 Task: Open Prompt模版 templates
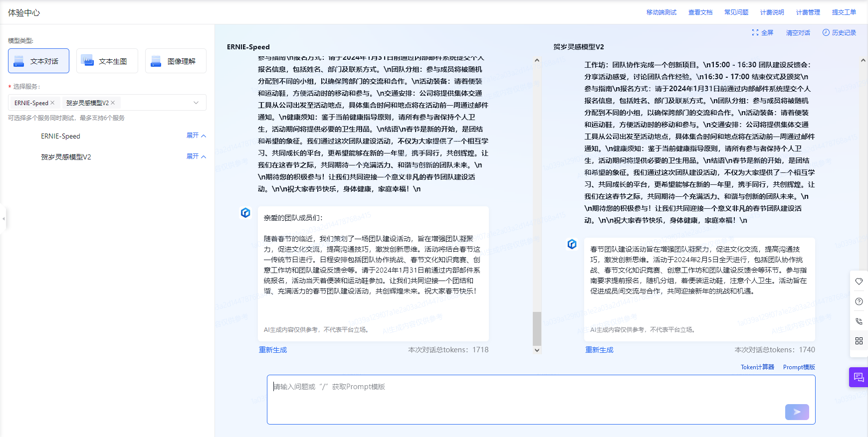(799, 367)
